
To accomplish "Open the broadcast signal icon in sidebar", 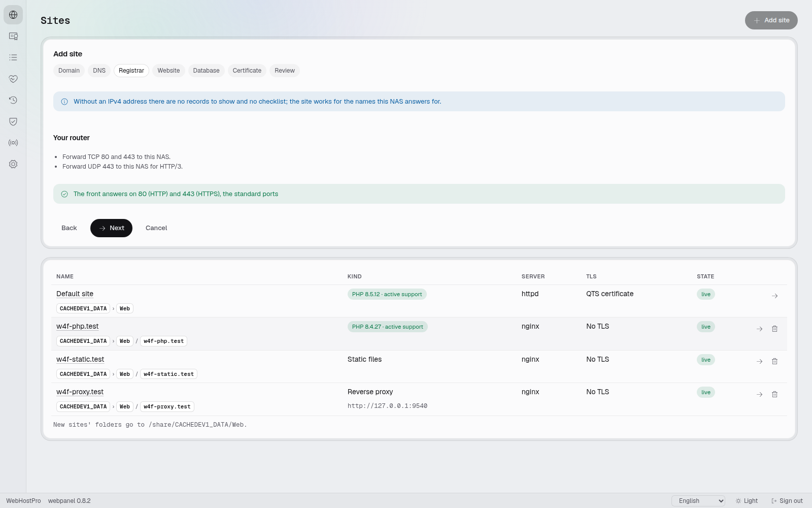I will (x=13, y=143).
